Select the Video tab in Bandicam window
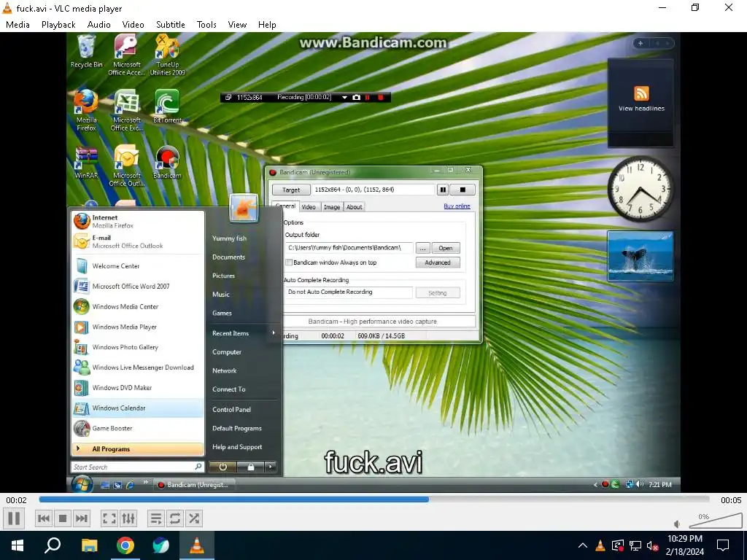Viewport: 747px width, 560px height. point(309,207)
